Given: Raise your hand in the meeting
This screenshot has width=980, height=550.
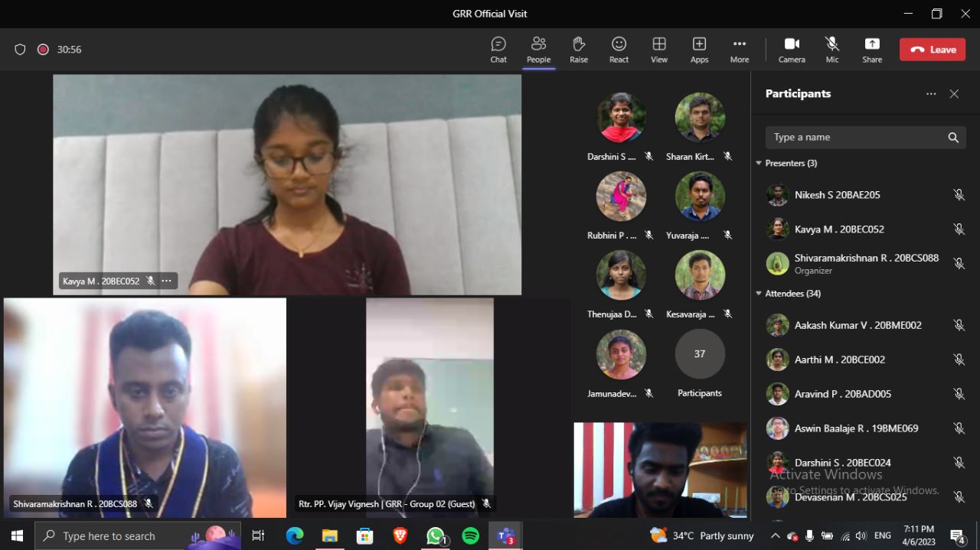Looking at the screenshot, I should pos(579,50).
